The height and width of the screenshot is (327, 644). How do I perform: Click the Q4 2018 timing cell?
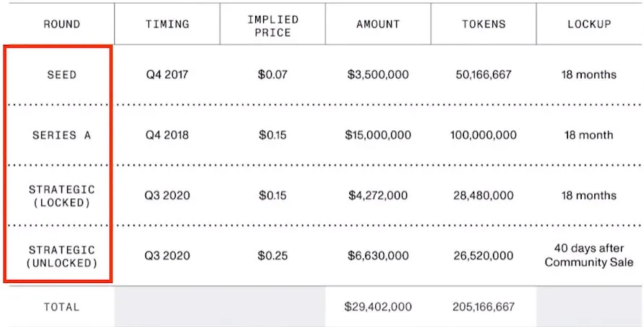[x=166, y=135]
